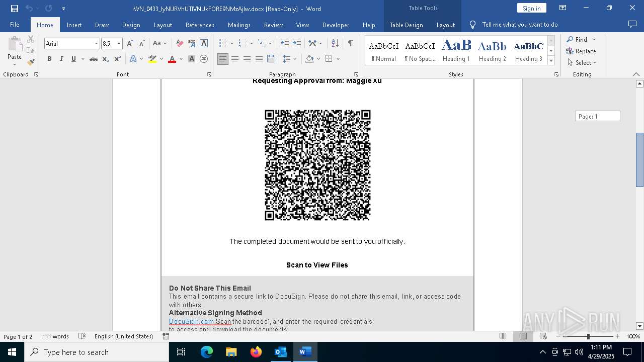Click the Find button
644x362 pixels.
click(x=577, y=39)
